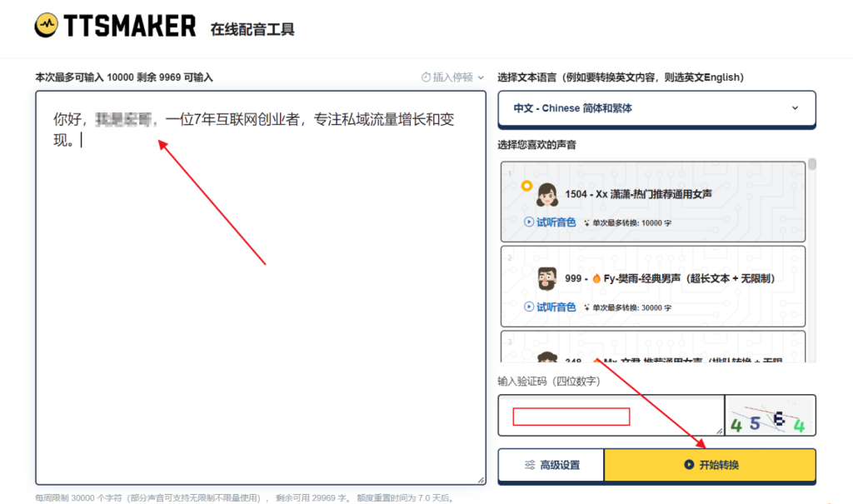Open 高级设置 advanced settings
Screen dimensions: 853x504
click(x=551, y=465)
